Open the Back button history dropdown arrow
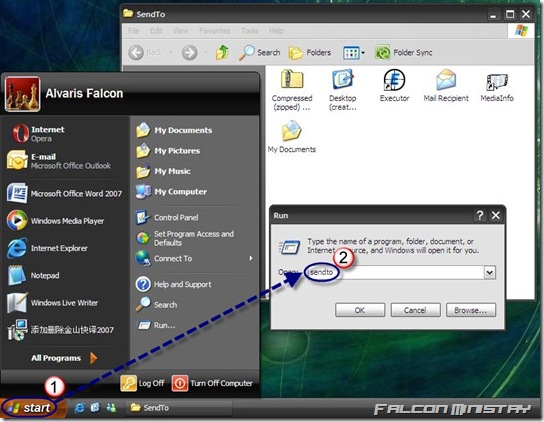 171,53
